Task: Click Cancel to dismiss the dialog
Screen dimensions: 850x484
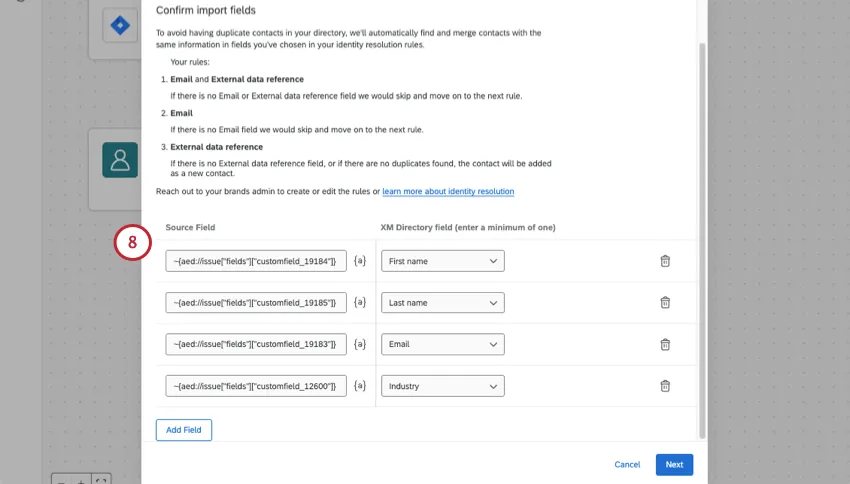Action: (x=627, y=464)
